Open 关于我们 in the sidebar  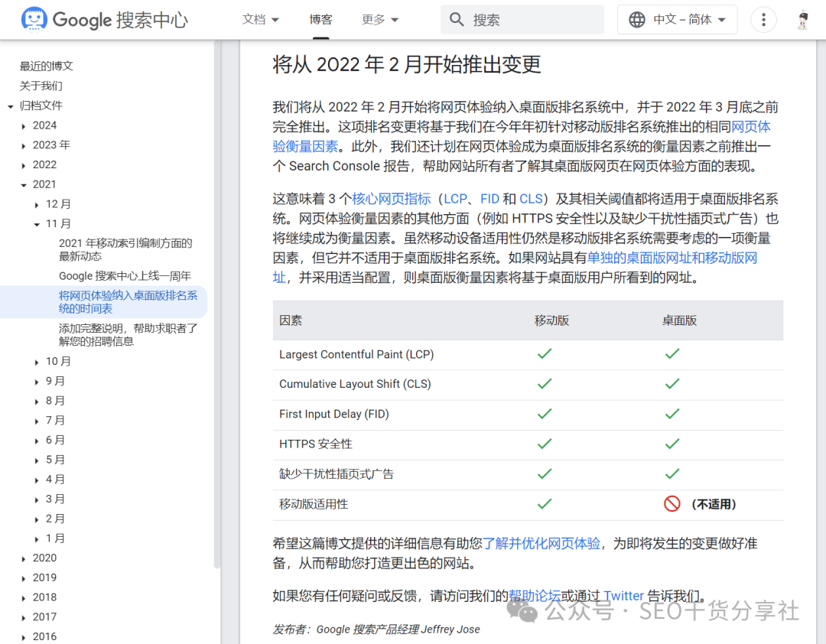click(x=41, y=86)
